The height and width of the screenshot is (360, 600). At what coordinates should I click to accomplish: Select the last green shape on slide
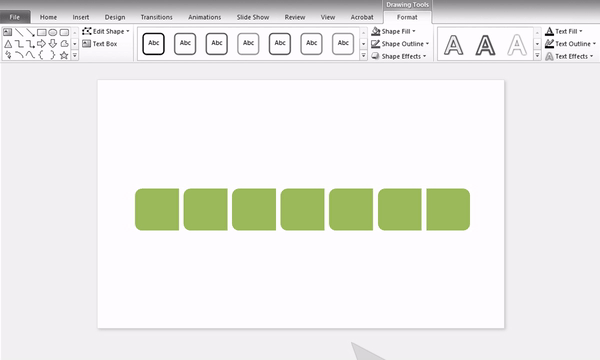coord(448,209)
